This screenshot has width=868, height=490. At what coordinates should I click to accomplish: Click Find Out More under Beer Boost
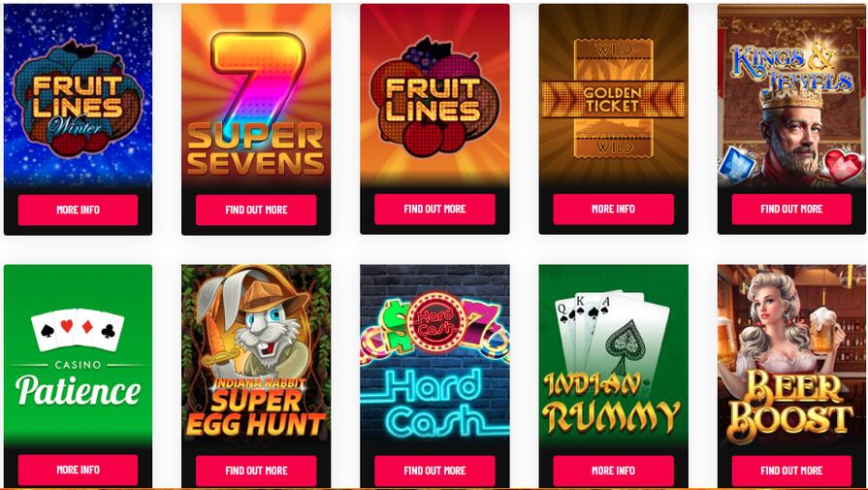point(791,471)
